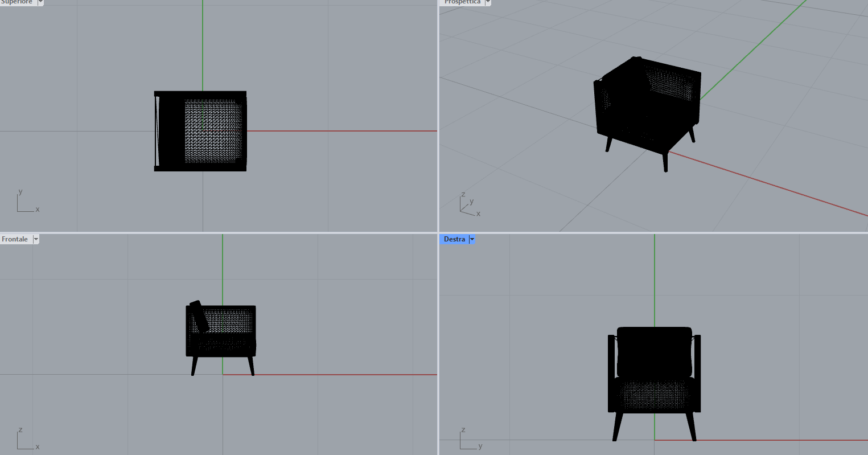Click the Superiore viewport title label
Image resolution: width=868 pixels, height=455 pixels.
point(17,2)
